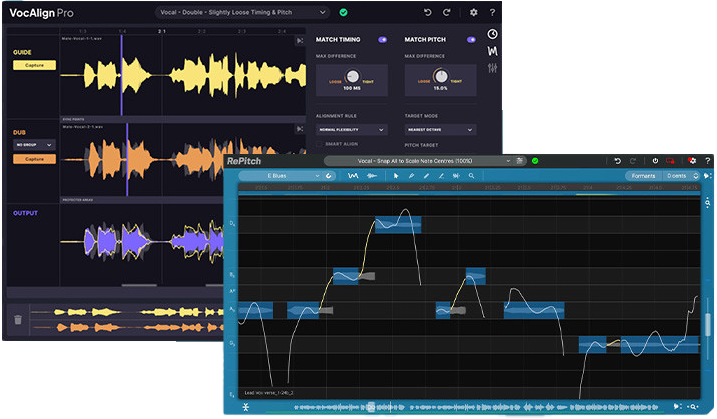
Task: Click the Guide label
Action: pos(22,52)
